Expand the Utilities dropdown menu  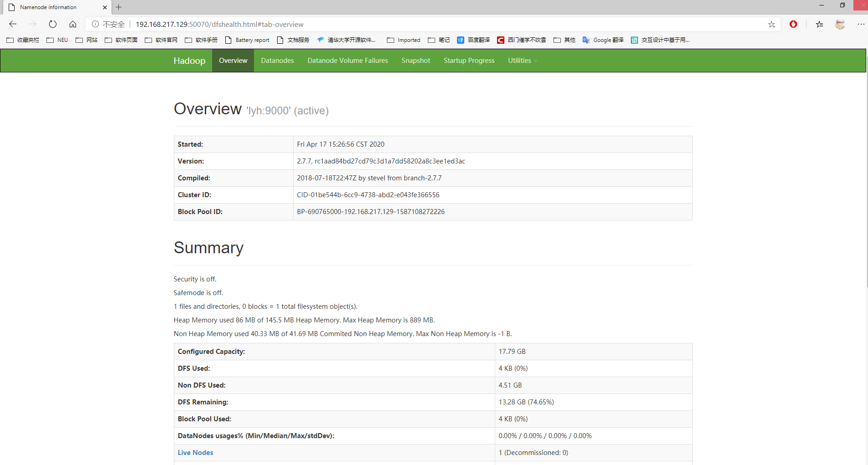(523, 61)
